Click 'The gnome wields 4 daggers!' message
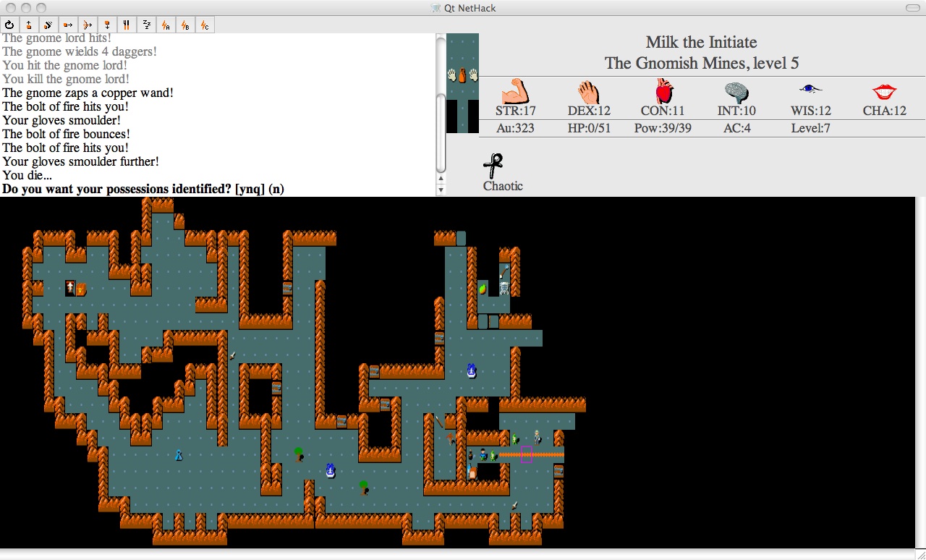Image resolution: width=926 pixels, height=560 pixels. tap(80, 51)
